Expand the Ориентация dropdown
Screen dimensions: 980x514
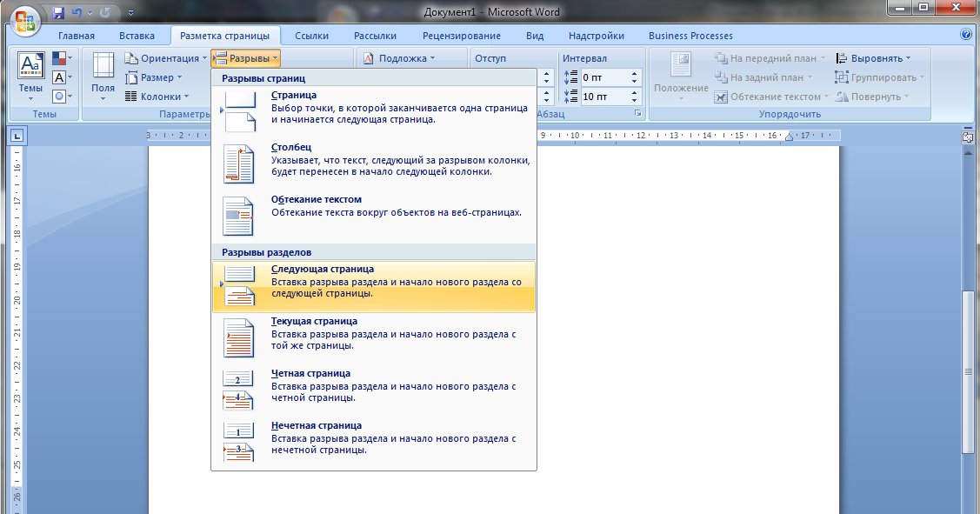click(x=165, y=58)
